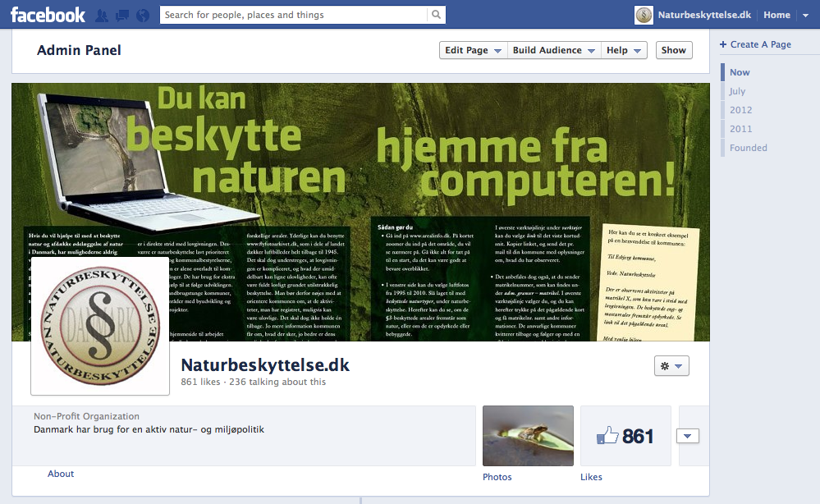Open the Edit Page dropdown

473,50
